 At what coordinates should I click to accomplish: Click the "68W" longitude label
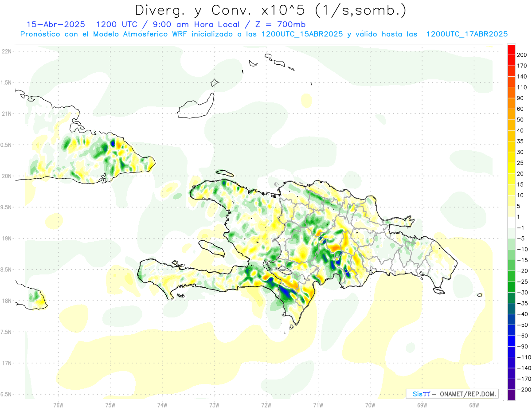[474, 405]
